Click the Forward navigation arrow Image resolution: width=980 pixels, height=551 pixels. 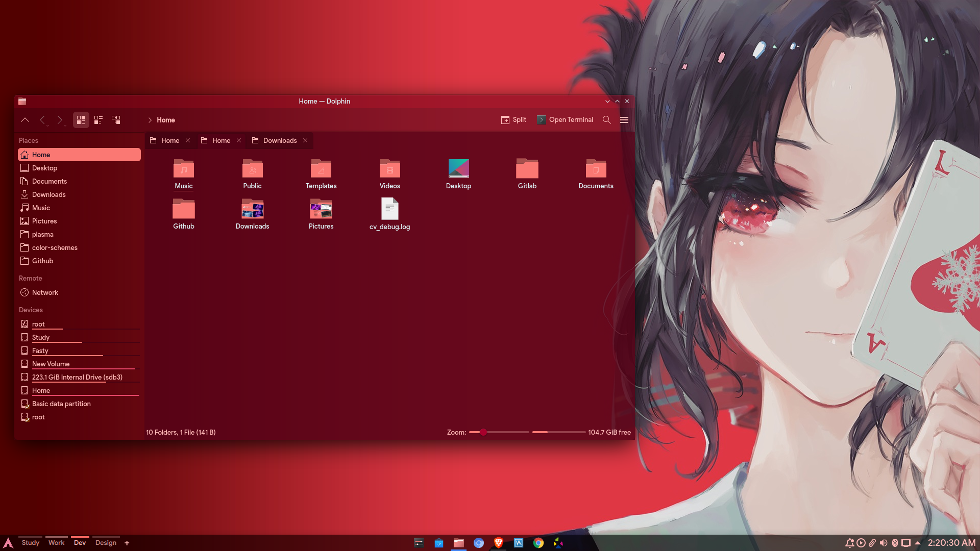coord(60,120)
